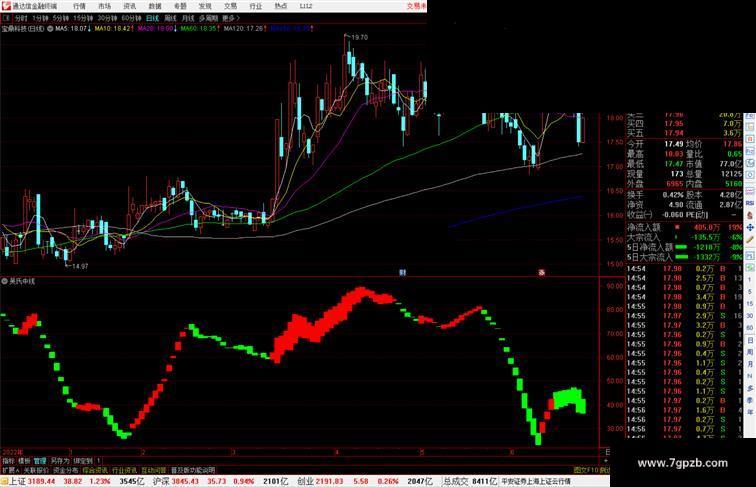Open the 行业资讯 tab

click(124, 470)
